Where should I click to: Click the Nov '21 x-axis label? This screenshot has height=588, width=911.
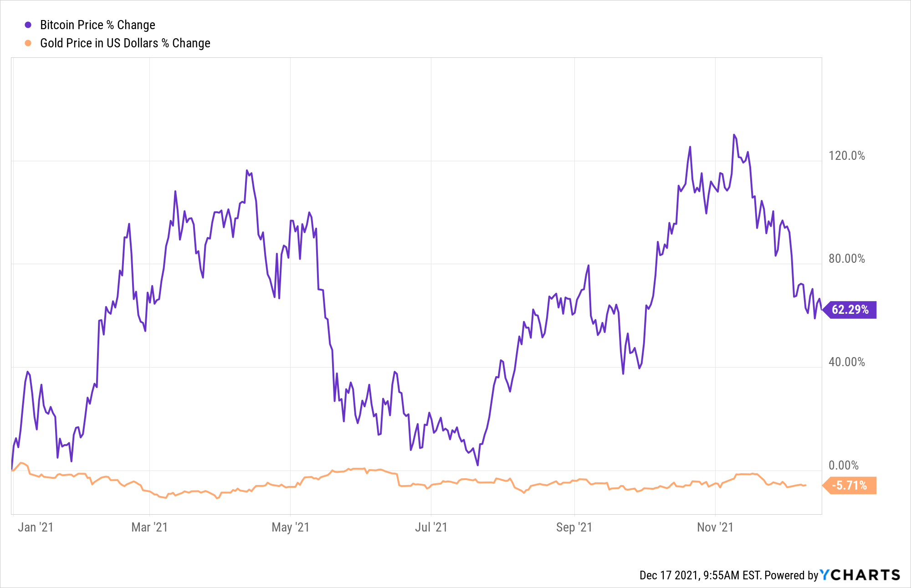coord(715,527)
